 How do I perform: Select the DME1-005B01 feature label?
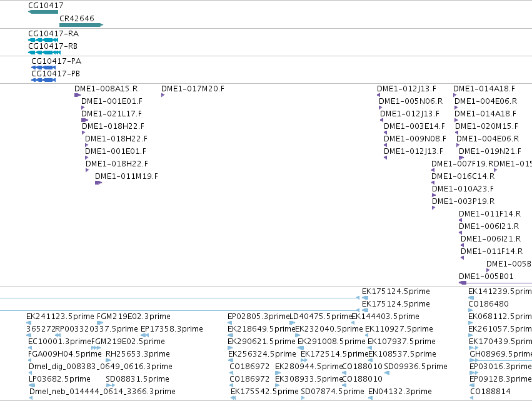coord(486,277)
